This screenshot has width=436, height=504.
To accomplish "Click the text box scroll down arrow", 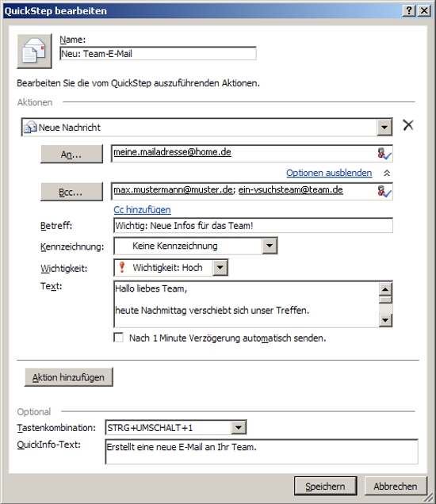I will 385,320.
